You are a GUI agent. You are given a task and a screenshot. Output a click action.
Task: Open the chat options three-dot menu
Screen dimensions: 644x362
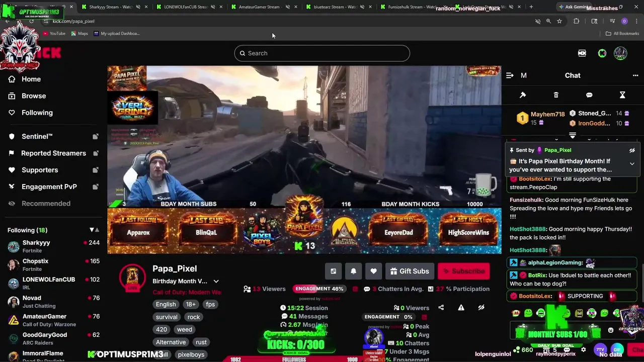pos(635,75)
